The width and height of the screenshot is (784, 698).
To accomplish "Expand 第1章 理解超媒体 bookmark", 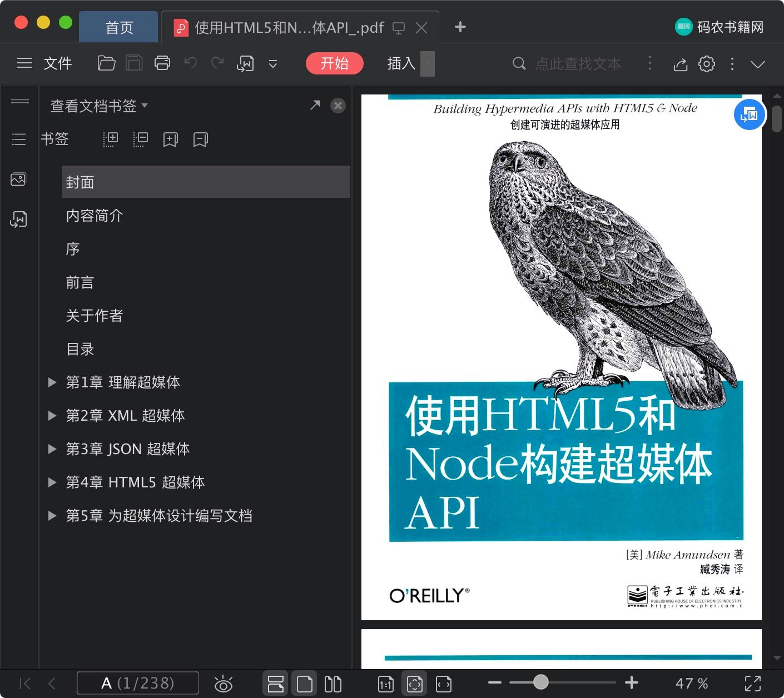I will point(52,382).
